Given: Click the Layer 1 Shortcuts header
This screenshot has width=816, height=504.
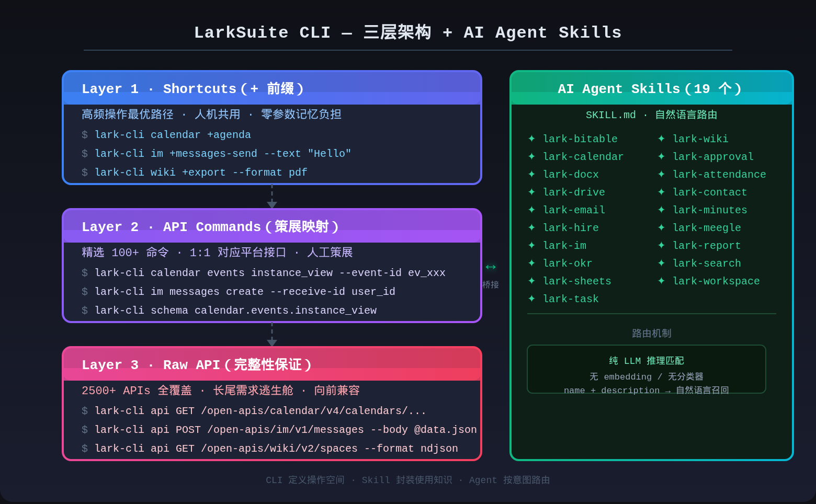Looking at the screenshot, I should point(272,88).
